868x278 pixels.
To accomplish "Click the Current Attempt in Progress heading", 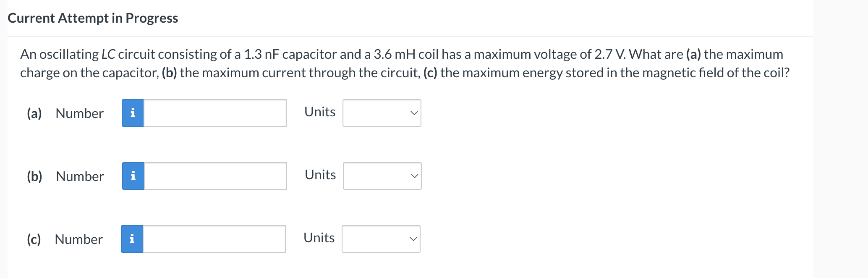I will pos(93,18).
